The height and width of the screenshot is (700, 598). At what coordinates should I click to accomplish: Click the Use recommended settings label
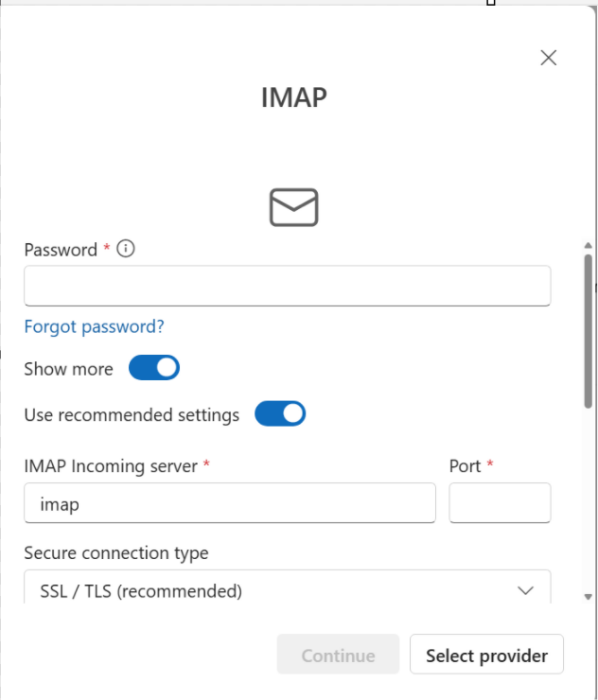132,414
